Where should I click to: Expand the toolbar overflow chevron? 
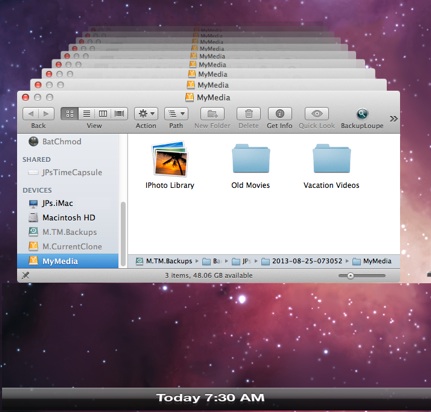pyautogui.click(x=393, y=119)
